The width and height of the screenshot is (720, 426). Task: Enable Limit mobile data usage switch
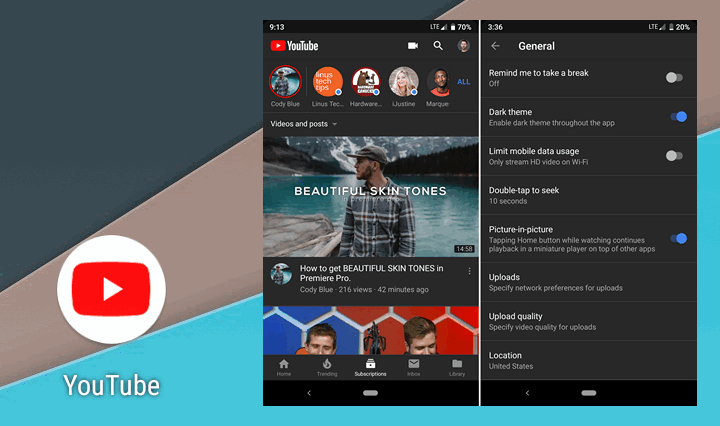674,156
